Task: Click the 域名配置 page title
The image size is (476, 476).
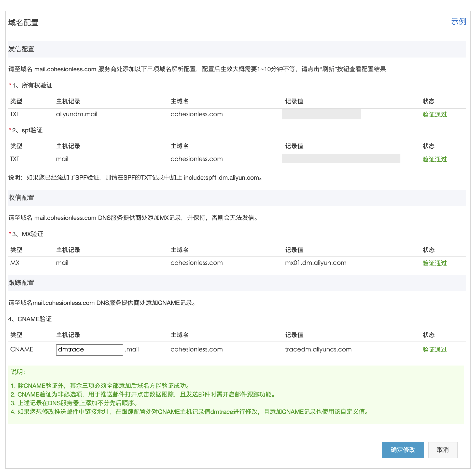Action: [x=23, y=23]
